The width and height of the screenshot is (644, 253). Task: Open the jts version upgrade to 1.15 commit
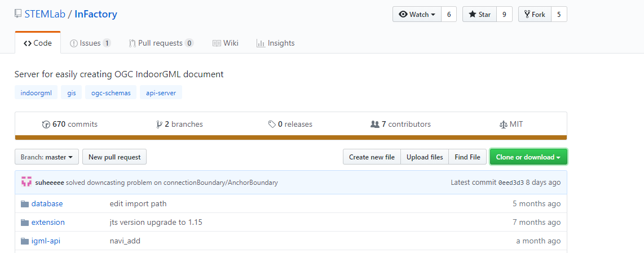click(x=156, y=222)
